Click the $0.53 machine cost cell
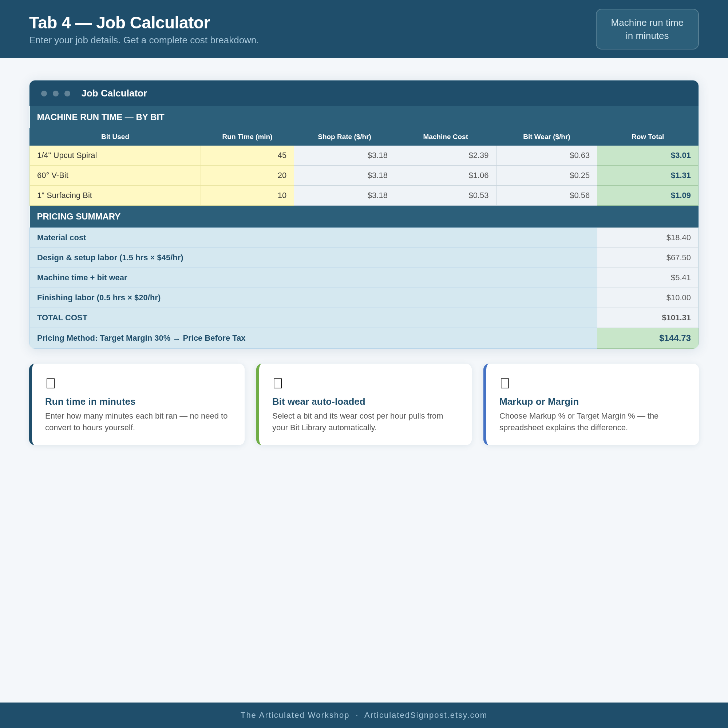The width and height of the screenshot is (728, 728). point(446,195)
